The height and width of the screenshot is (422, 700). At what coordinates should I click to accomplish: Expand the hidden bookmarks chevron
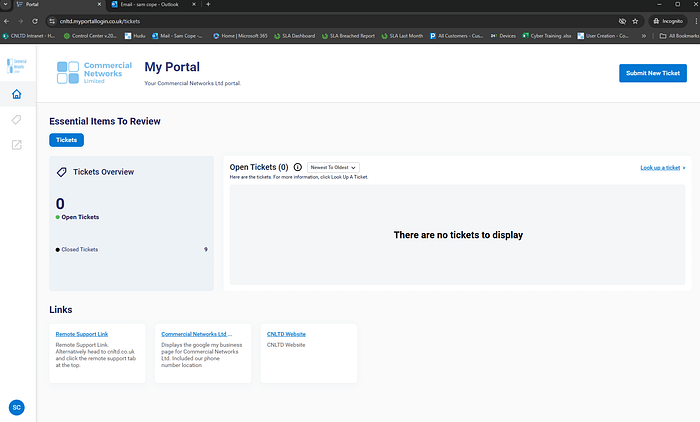643,36
